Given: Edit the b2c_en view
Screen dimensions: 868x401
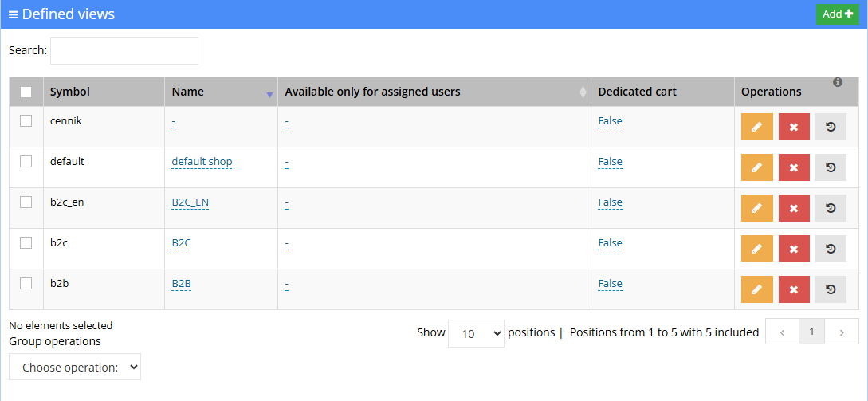Looking at the screenshot, I should tap(756, 208).
